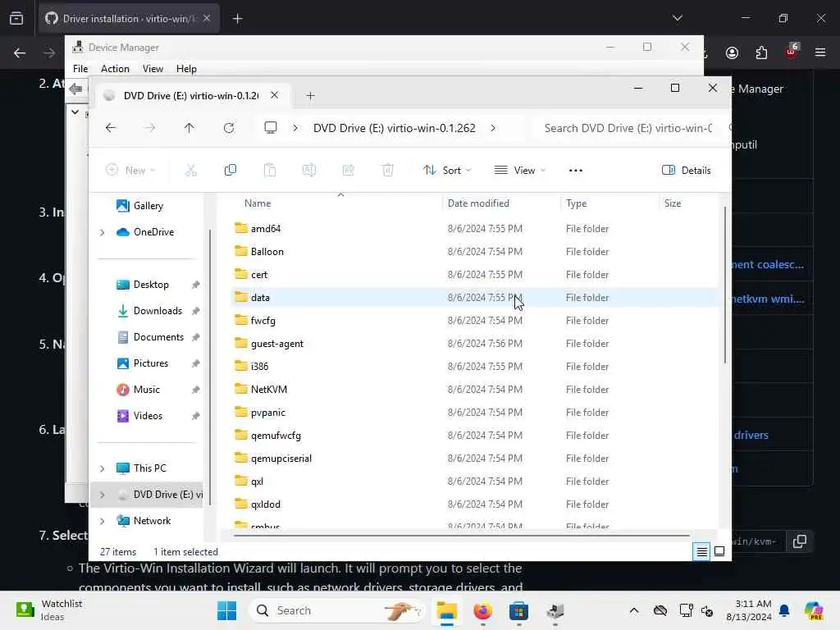Switch to large thumbnails view icon
840x630 pixels.
click(x=719, y=551)
